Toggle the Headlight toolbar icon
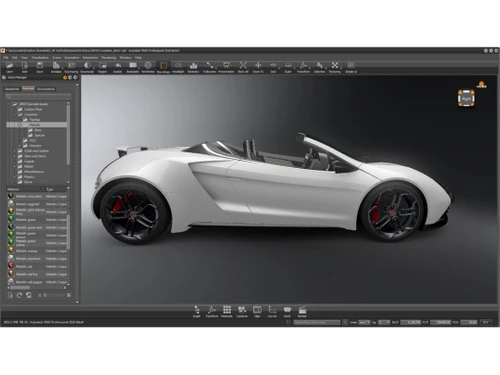This screenshot has width=500, height=375. click(x=178, y=65)
